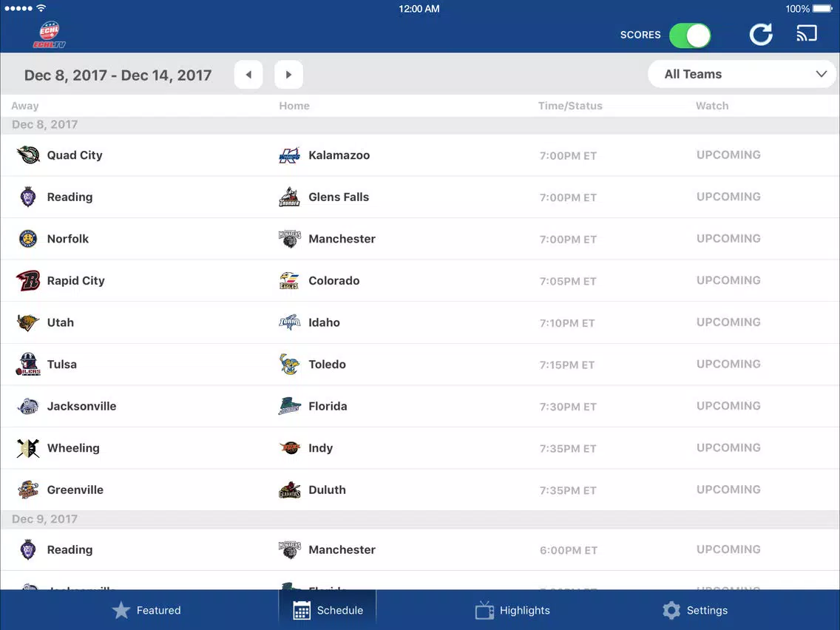
Task: Select UPCOMING for the Tulsa at Toledo game
Action: pos(728,364)
